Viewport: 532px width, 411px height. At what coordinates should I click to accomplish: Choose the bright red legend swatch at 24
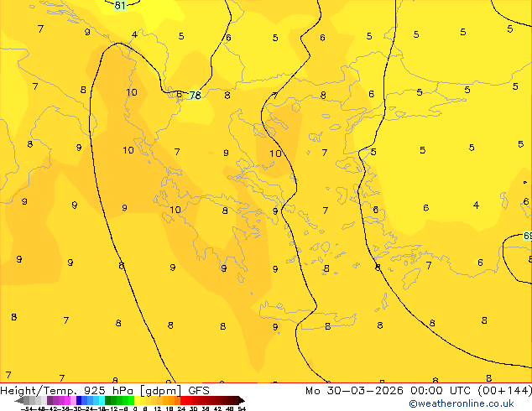pos(183,400)
